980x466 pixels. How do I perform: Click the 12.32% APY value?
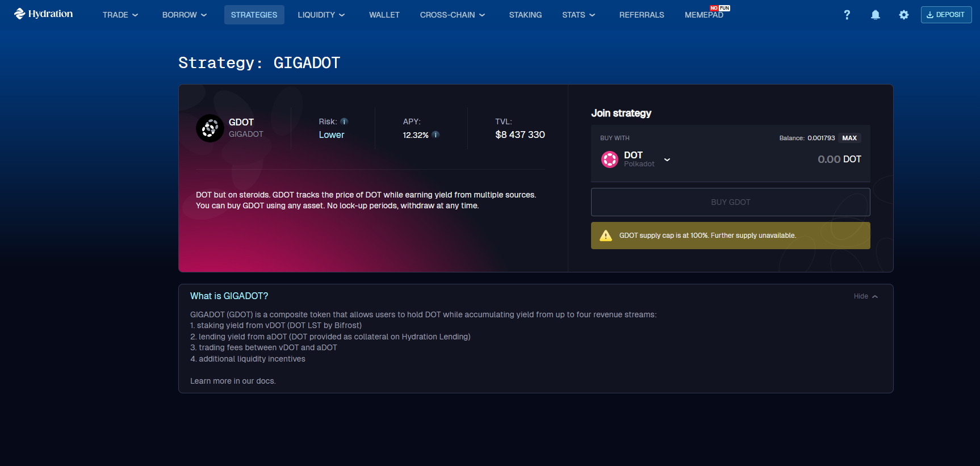(416, 135)
